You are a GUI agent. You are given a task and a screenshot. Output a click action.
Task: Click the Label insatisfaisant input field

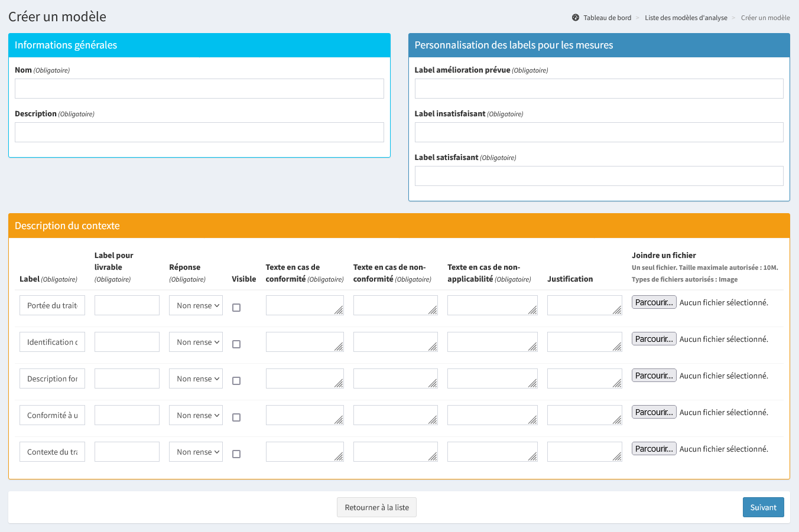click(599, 132)
